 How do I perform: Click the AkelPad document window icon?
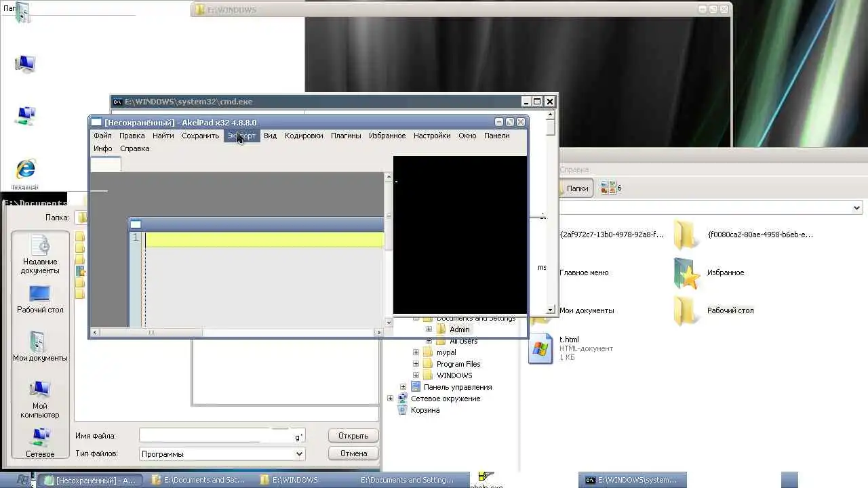136,224
